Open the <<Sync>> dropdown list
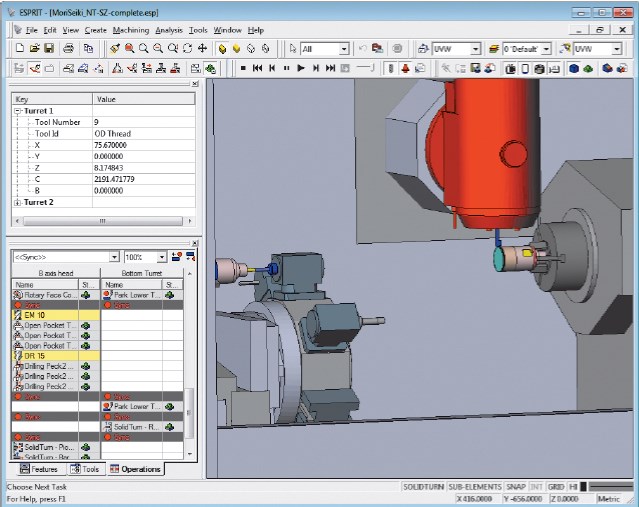 coord(114,257)
